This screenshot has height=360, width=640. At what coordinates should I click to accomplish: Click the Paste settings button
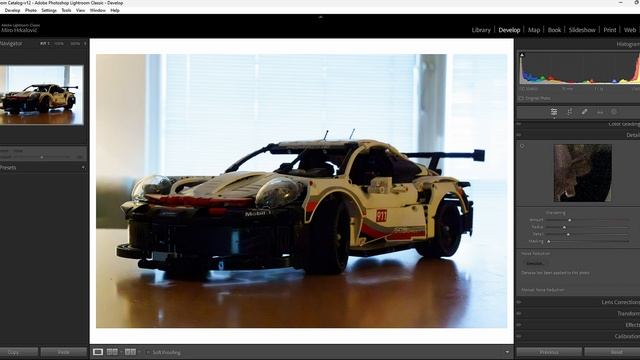pyautogui.click(x=64, y=352)
